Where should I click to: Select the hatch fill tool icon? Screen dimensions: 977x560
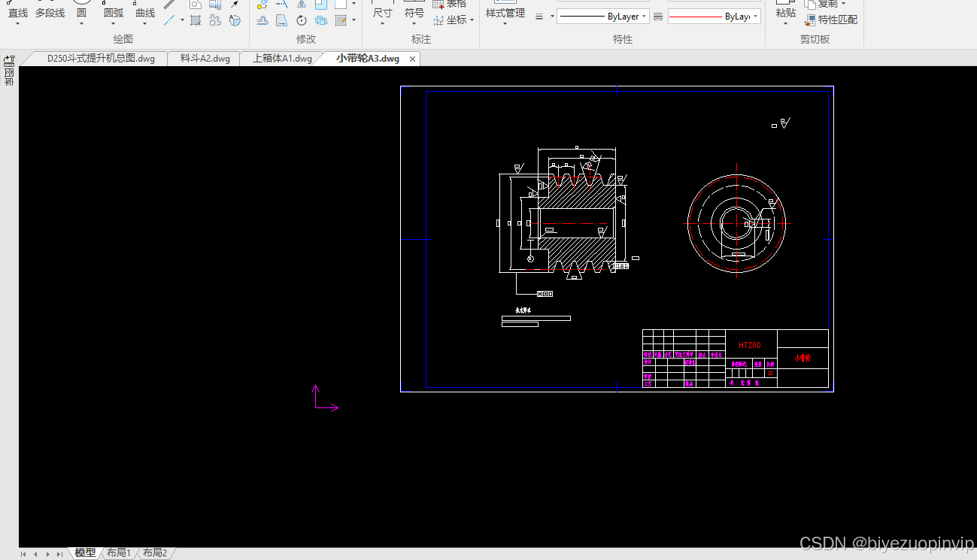(x=196, y=20)
